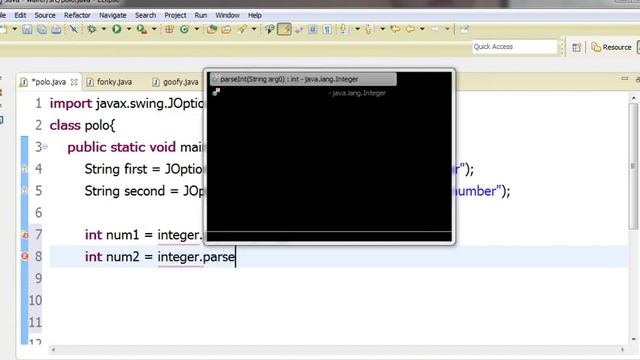
Task: Open the Project menu
Action: coord(175,15)
